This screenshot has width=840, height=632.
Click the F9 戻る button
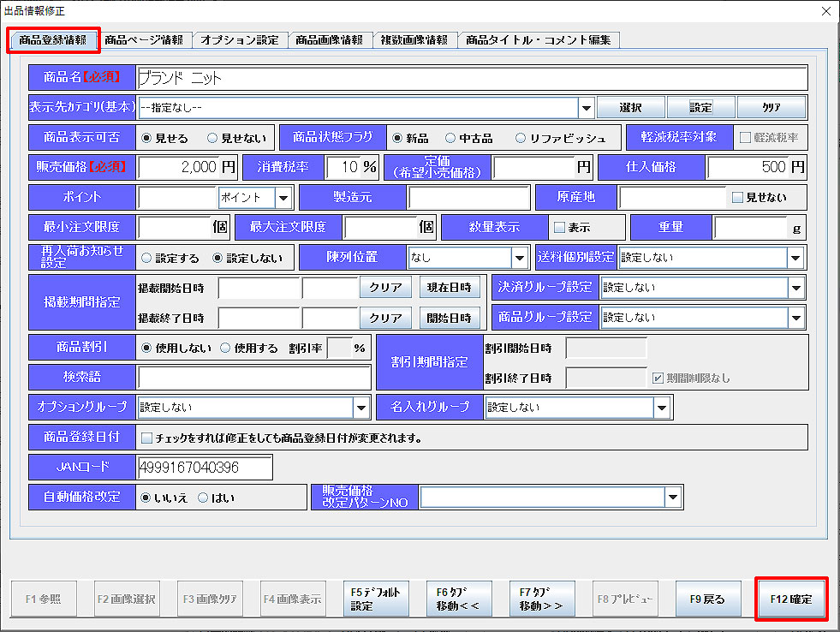(707, 599)
